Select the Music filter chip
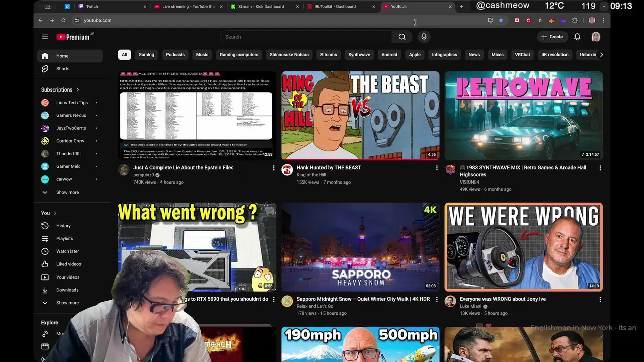 coord(202,55)
